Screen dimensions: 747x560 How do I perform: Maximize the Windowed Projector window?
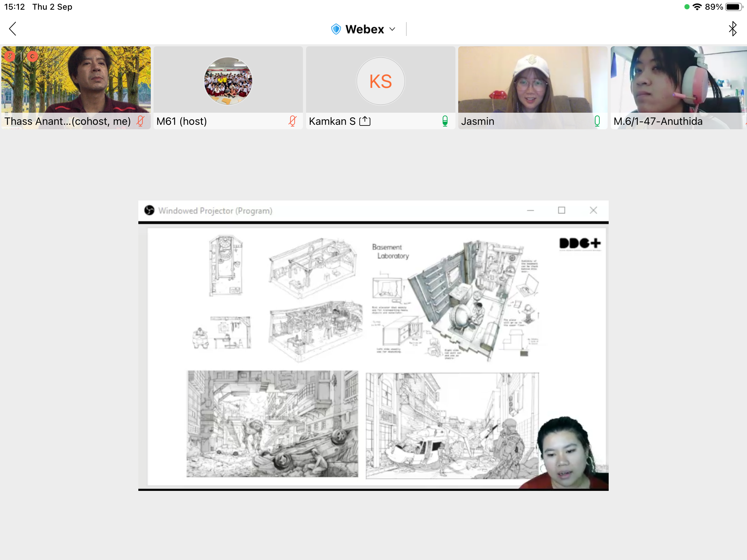(562, 210)
